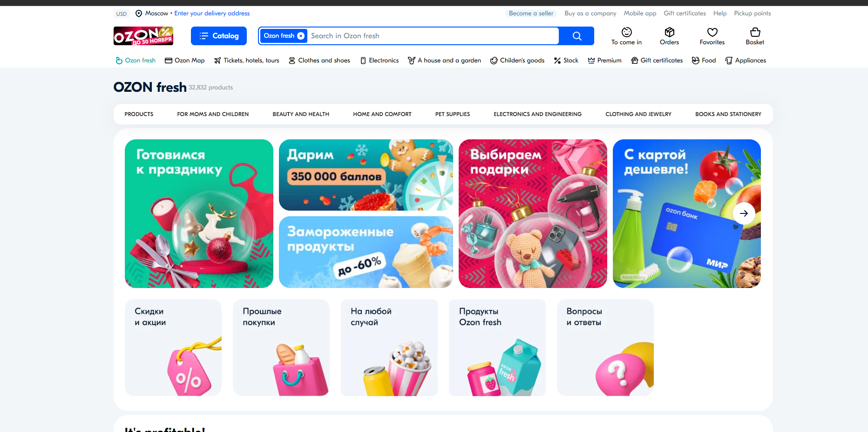Viewport: 868px width, 432px height.
Task: Open the Готовимся к празднику banner
Action: (x=199, y=213)
